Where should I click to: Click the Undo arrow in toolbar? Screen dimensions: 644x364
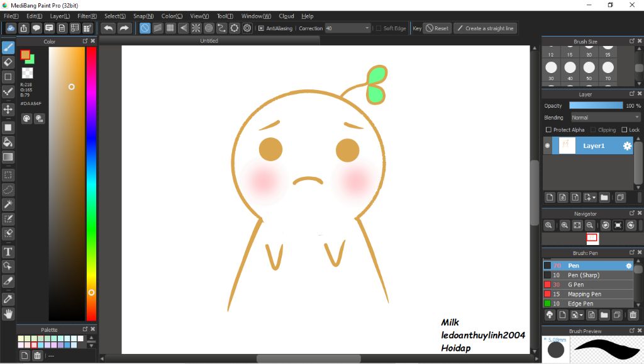[x=108, y=28]
